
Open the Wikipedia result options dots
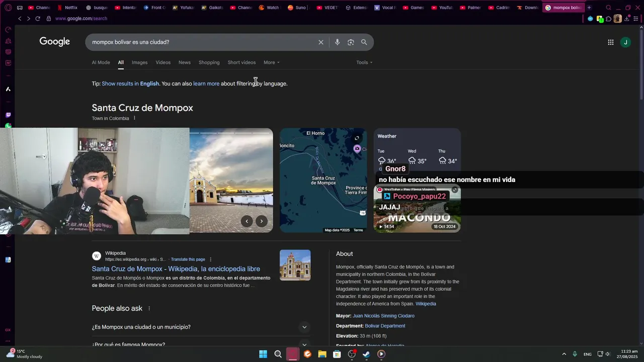pos(211,259)
